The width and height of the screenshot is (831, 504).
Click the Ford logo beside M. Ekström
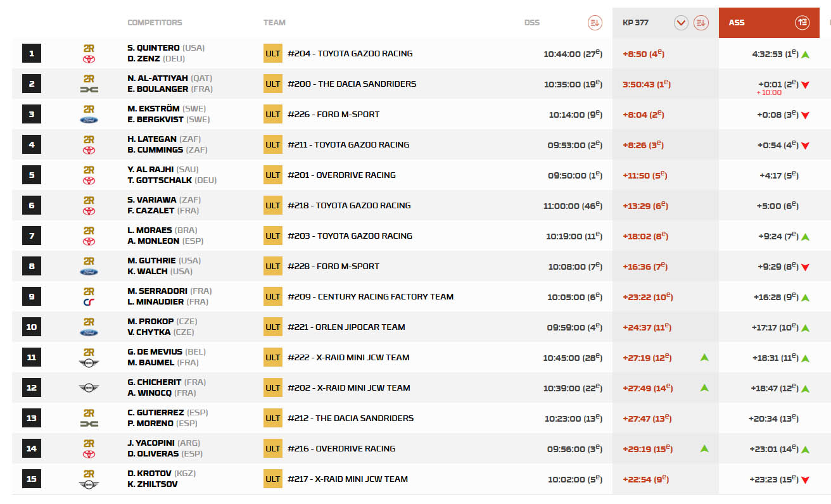[89, 120]
